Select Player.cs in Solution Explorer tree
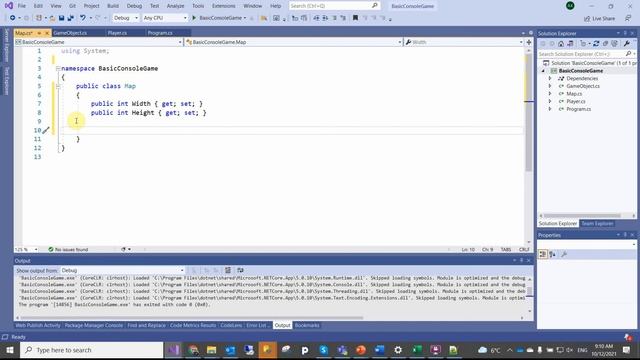This screenshot has width=640, height=360. coord(576,102)
